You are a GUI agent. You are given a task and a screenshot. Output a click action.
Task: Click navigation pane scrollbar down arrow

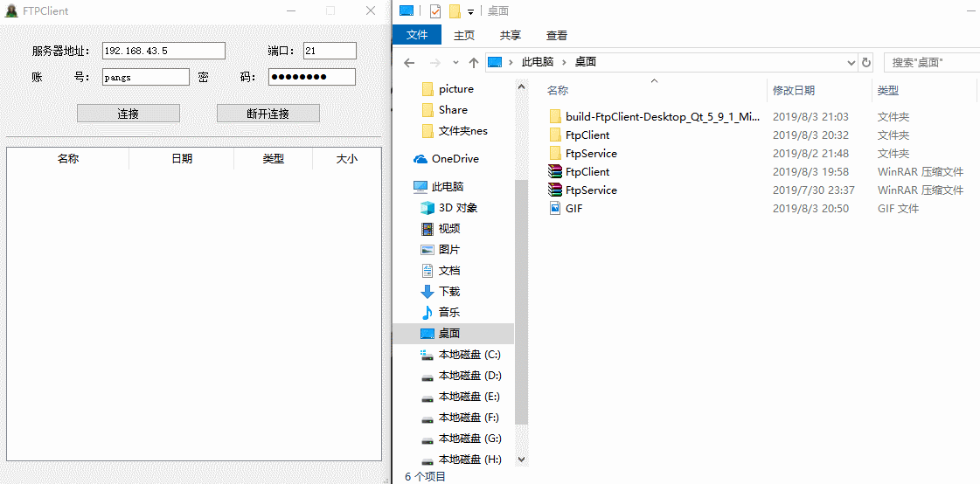(522, 459)
